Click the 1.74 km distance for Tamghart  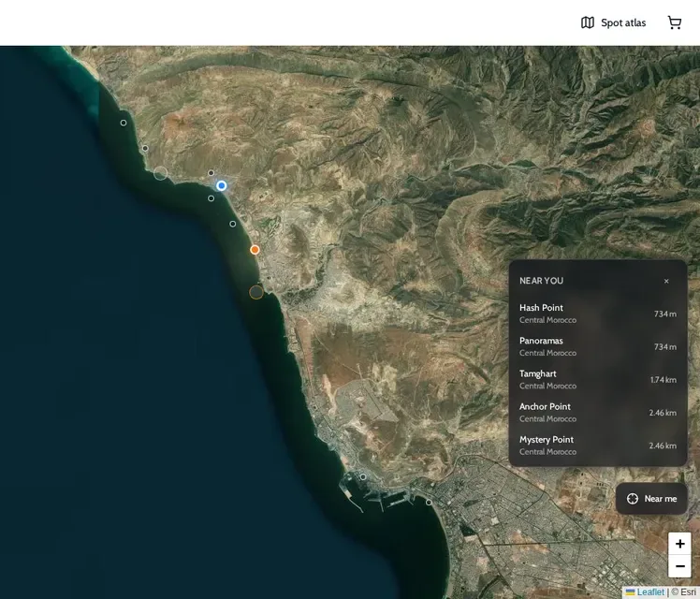pos(663,380)
